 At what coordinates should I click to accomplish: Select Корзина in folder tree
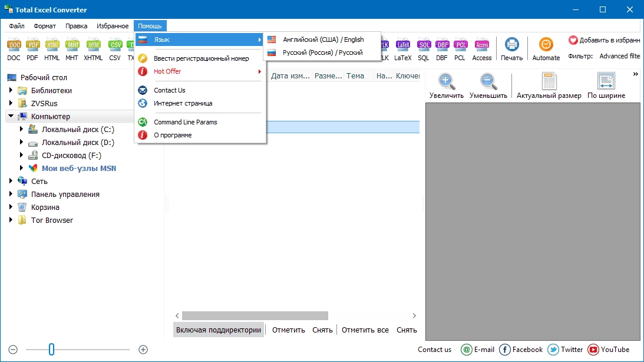[45, 207]
